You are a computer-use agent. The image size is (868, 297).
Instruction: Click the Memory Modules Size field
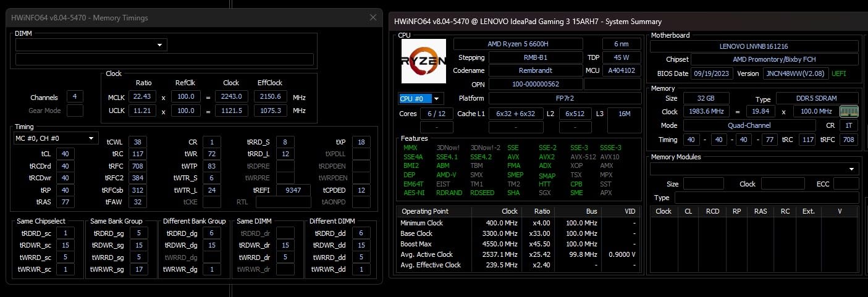point(703,184)
